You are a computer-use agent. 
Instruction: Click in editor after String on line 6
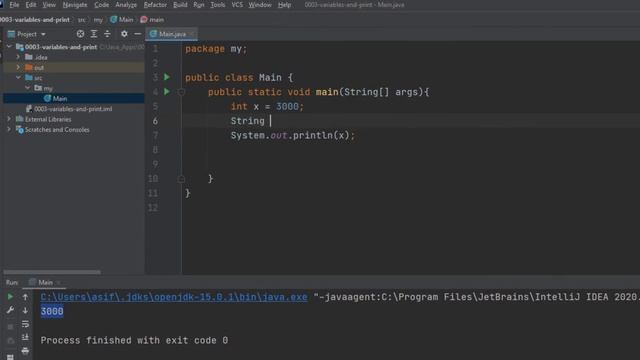pos(270,121)
